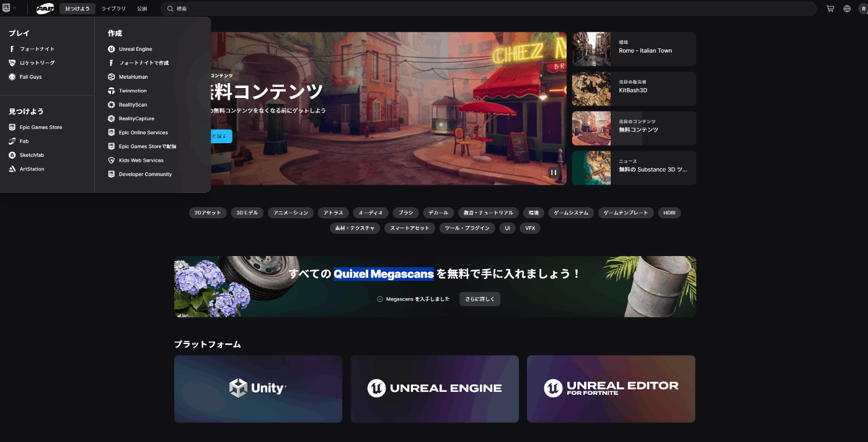The image size is (868, 442).
Task: Open Twinmotion from the menu
Action: point(128,91)
